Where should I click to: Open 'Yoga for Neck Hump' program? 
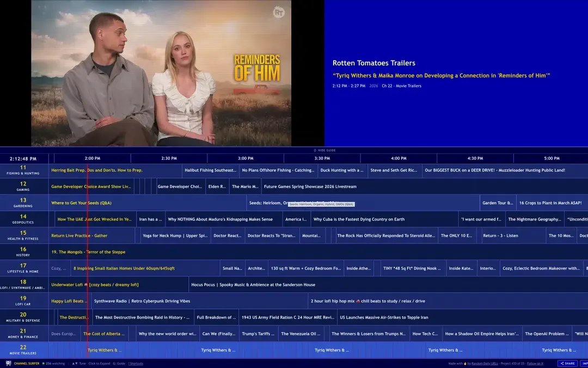pos(175,236)
